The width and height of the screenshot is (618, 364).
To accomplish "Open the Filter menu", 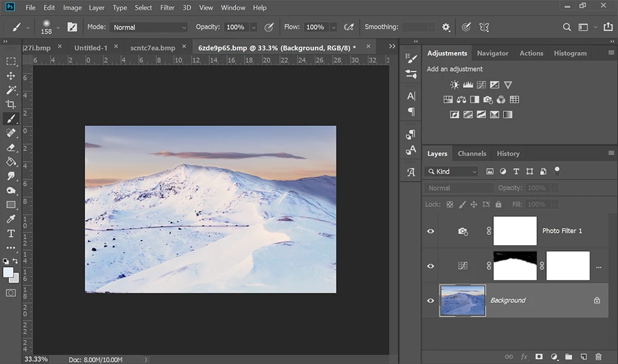I will 167,7.
